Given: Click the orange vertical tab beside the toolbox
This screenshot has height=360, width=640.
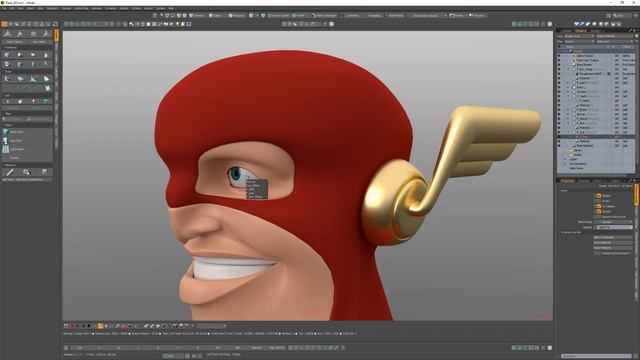Looking at the screenshot, I should click(56, 35).
